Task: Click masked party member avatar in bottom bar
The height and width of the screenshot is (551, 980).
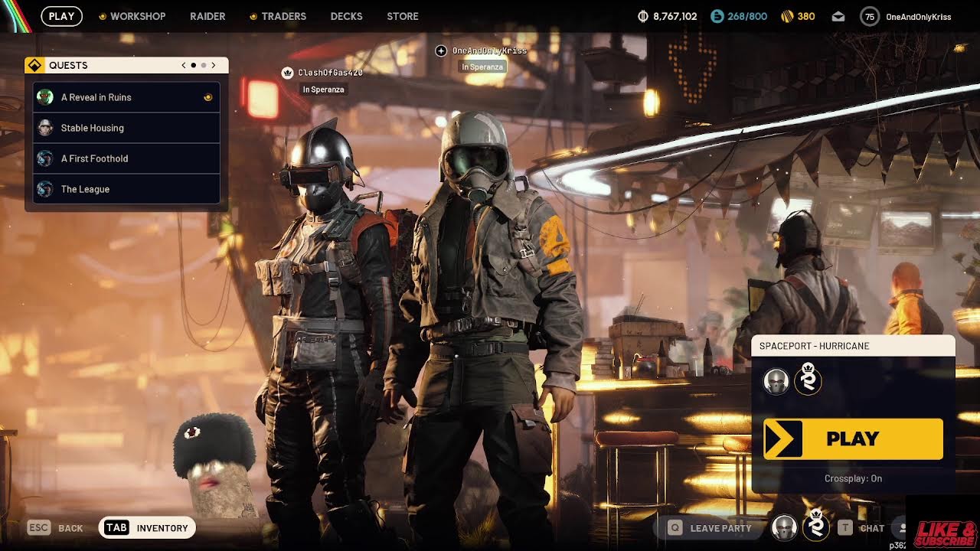Action: tap(783, 528)
